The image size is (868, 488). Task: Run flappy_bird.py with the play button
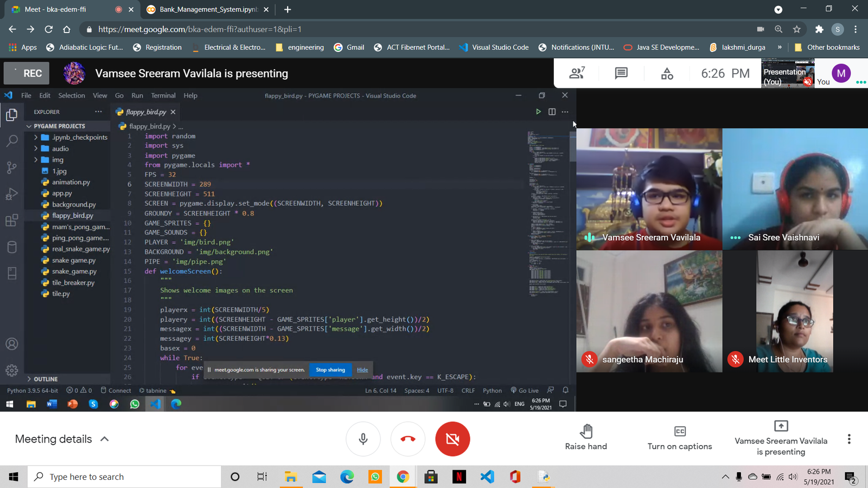coord(538,111)
